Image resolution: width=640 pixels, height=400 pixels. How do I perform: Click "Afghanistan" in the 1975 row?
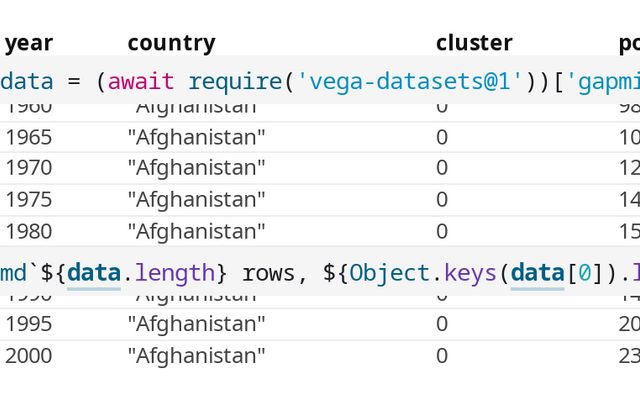coord(196,200)
